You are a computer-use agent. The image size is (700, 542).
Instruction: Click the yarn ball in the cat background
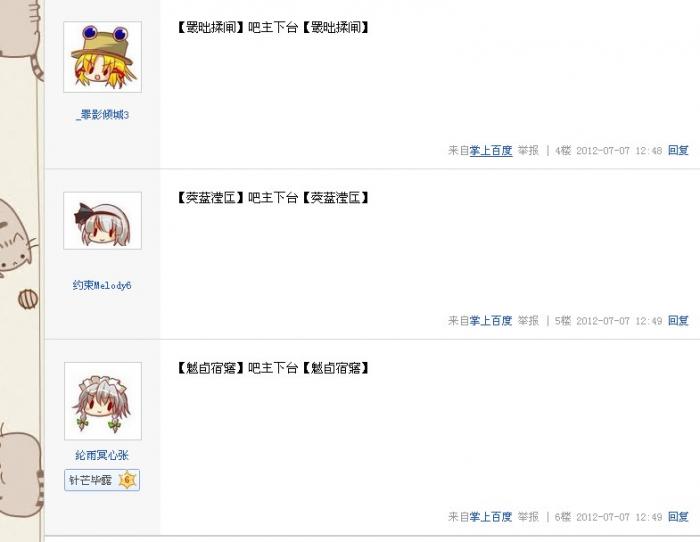[28, 299]
